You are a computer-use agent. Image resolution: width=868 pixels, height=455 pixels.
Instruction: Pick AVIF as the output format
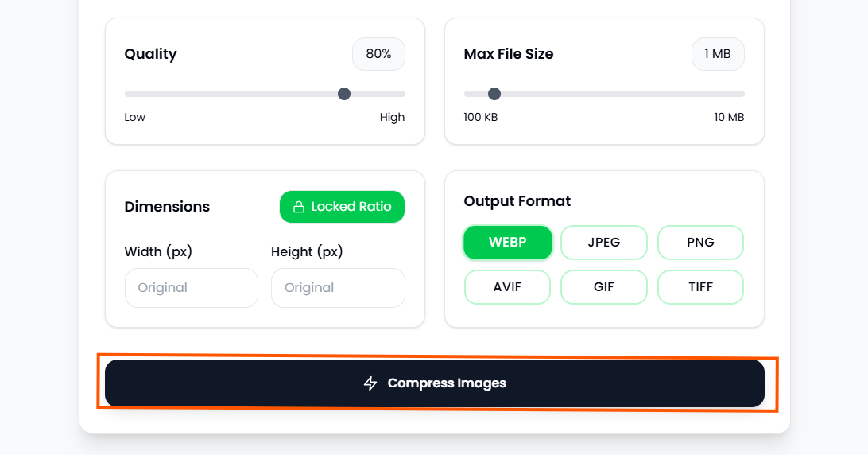[x=507, y=287]
